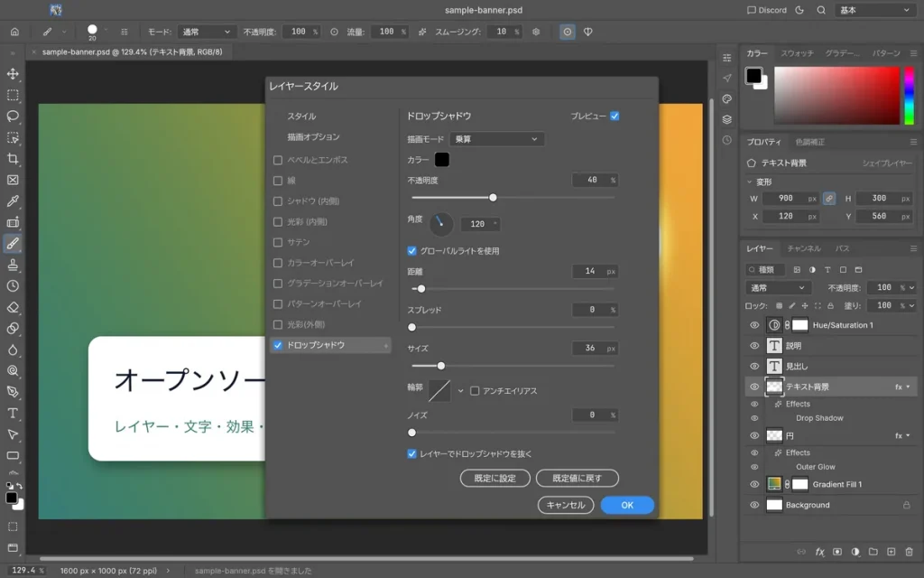Select the 見出し text layer
This screenshot has height=578, width=924.
pyautogui.click(x=831, y=367)
